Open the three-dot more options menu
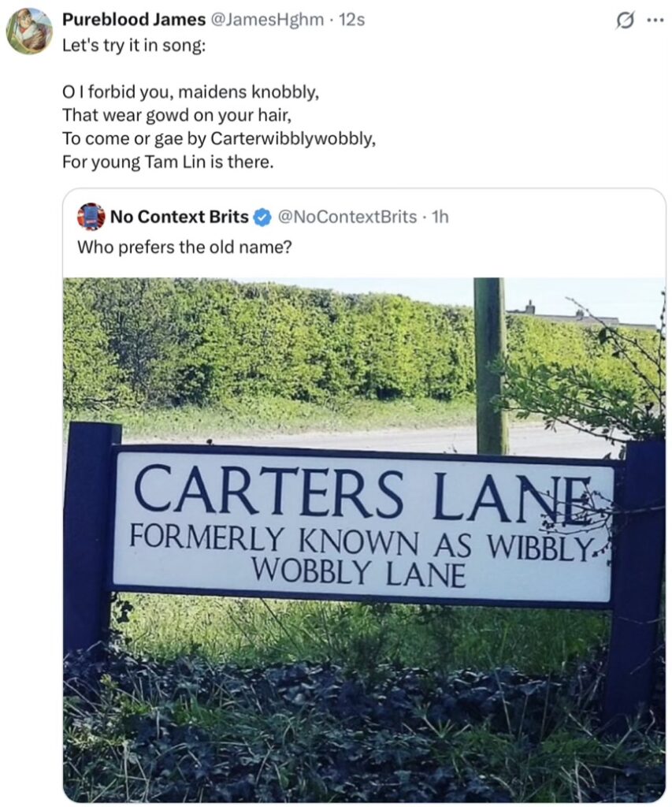This screenshot has width=672, height=807. pyautogui.click(x=654, y=20)
